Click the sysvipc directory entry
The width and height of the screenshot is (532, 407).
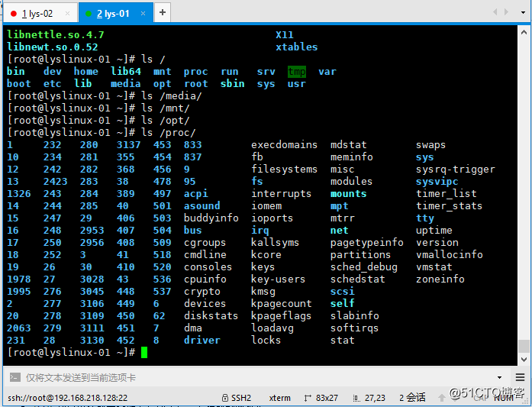437,181
